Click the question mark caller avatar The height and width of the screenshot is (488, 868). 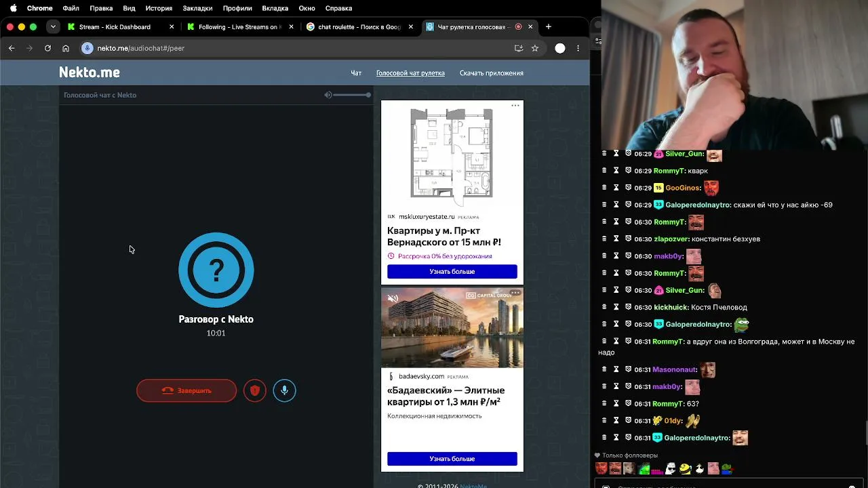click(x=216, y=270)
